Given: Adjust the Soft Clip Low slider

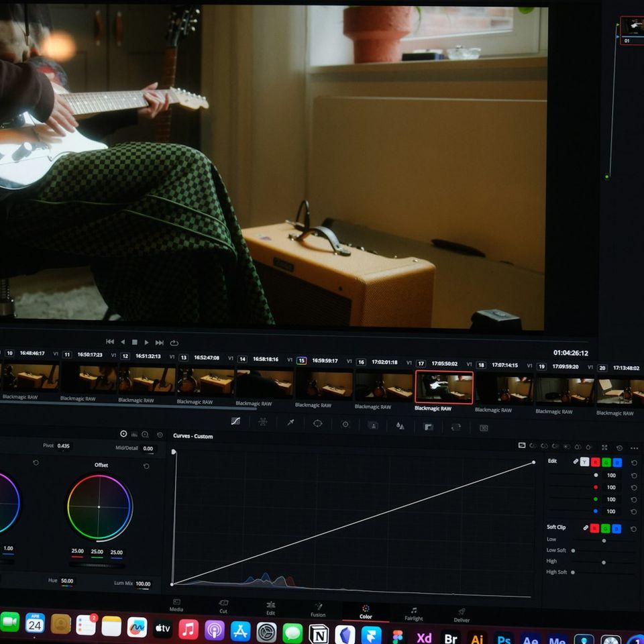Looking at the screenshot, I should (604, 541).
